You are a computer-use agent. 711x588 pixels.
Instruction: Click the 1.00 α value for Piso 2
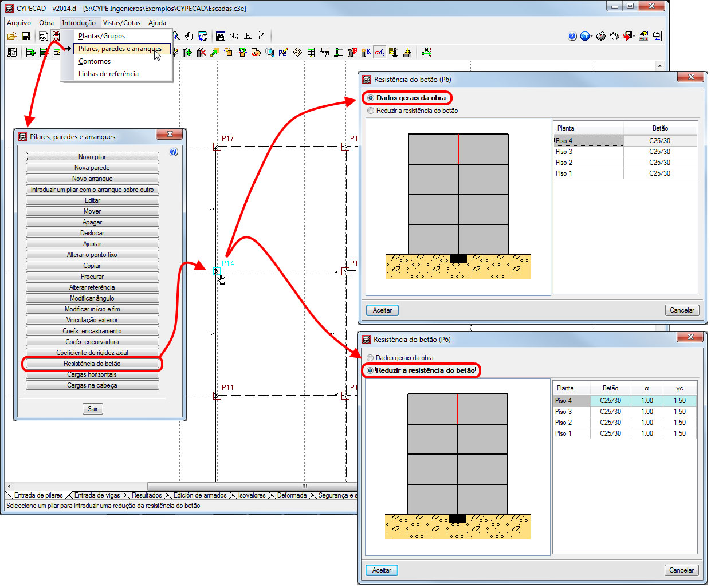click(647, 423)
